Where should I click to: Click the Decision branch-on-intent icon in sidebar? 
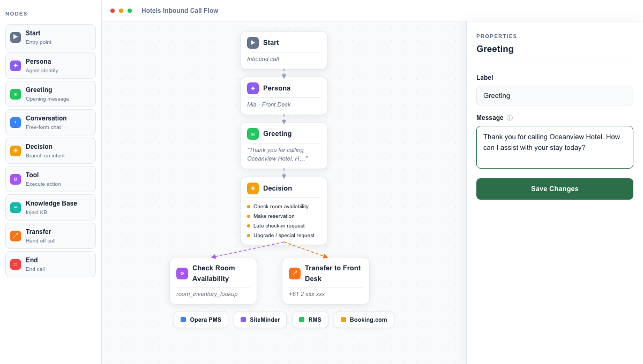click(15, 150)
